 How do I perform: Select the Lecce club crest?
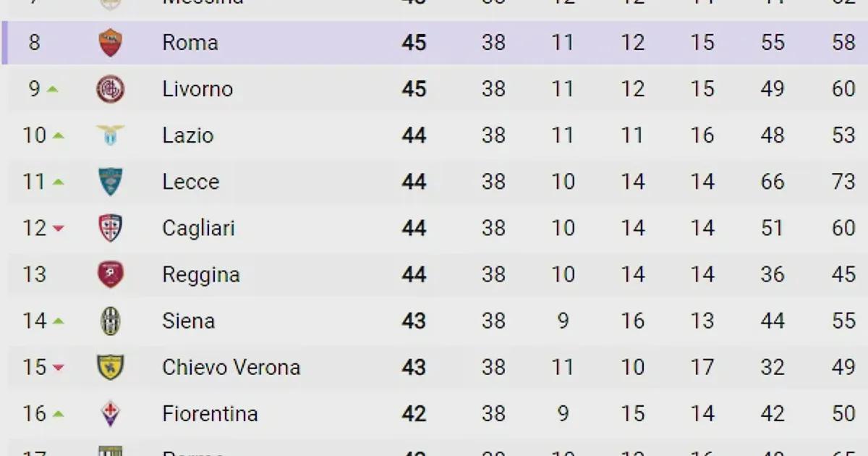[111, 182]
